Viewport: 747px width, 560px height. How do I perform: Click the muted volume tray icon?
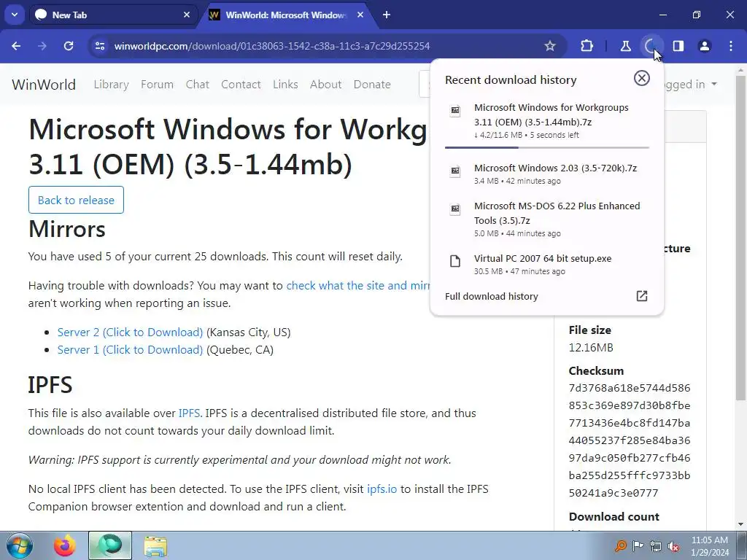point(673,546)
